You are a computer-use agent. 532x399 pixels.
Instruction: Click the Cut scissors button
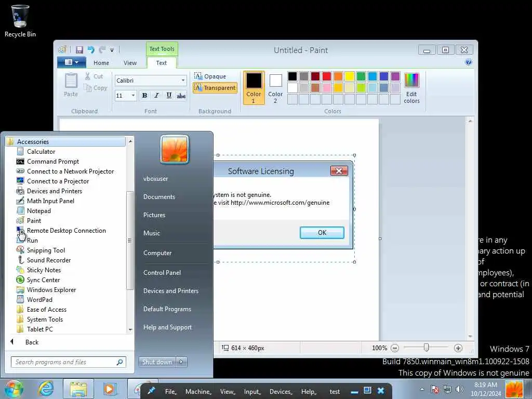[94, 76]
